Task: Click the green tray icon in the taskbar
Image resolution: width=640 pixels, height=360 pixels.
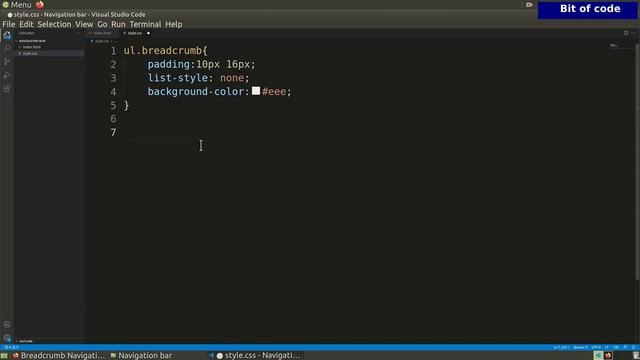Action: 598,355
